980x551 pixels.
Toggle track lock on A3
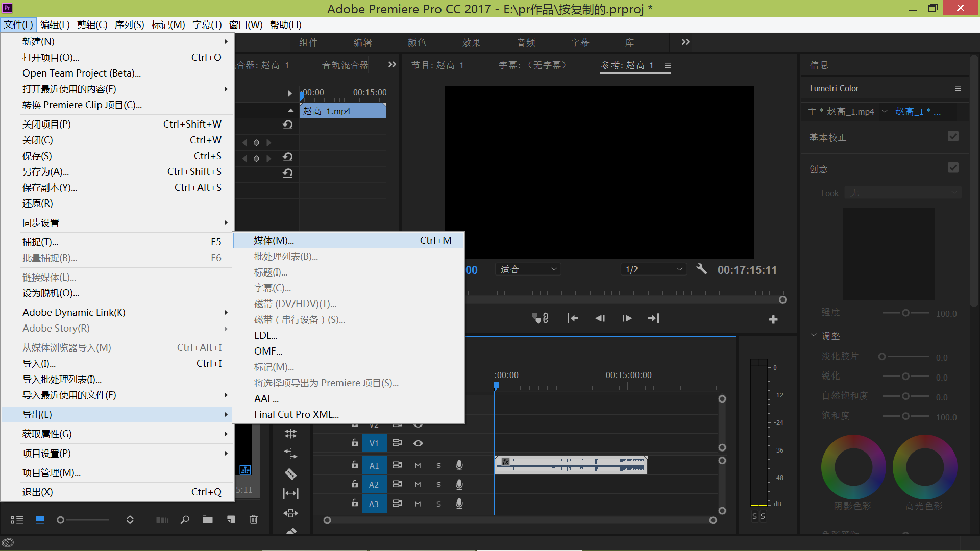355,503
